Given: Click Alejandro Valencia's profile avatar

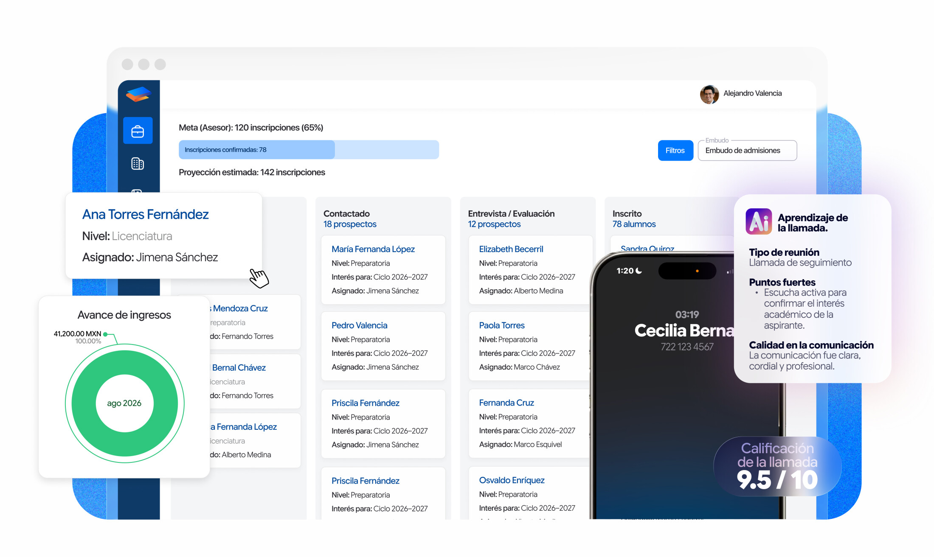Looking at the screenshot, I should [x=709, y=94].
